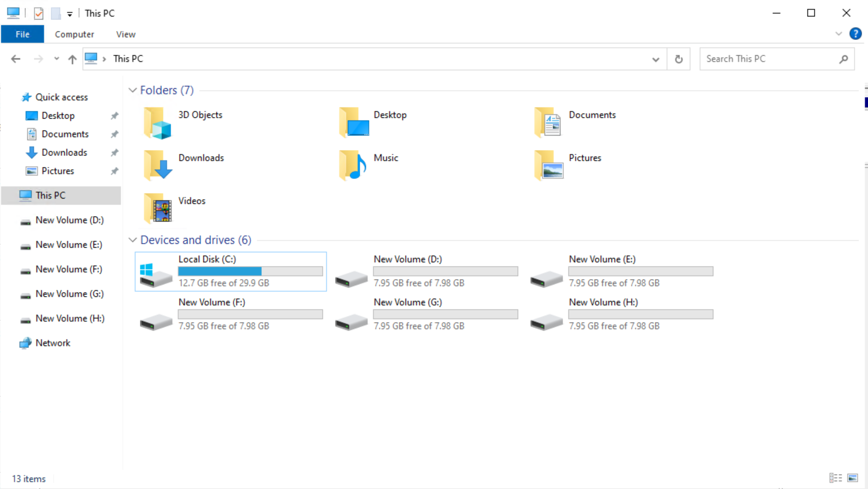This screenshot has width=868, height=489.
Task: Open the address bar history dropdown
Action: (656, 59)
